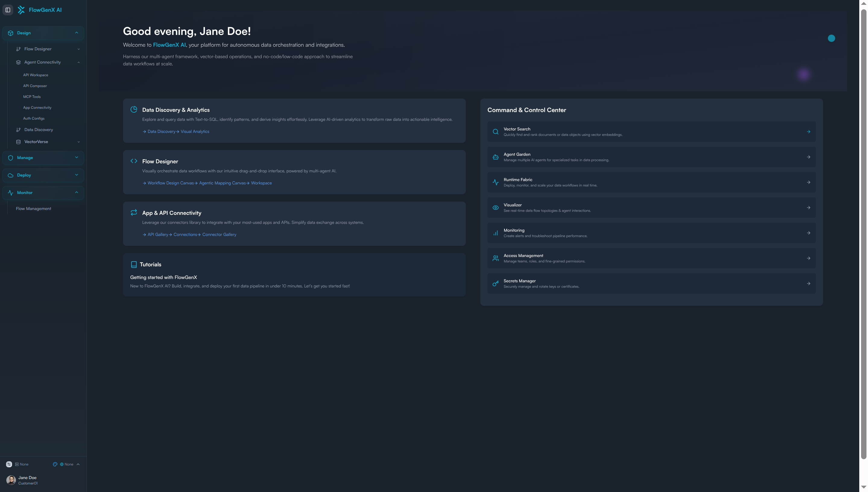Click Jane Doe's profile avatar
This screenshot has width=868, height=492.
(11, 480)
